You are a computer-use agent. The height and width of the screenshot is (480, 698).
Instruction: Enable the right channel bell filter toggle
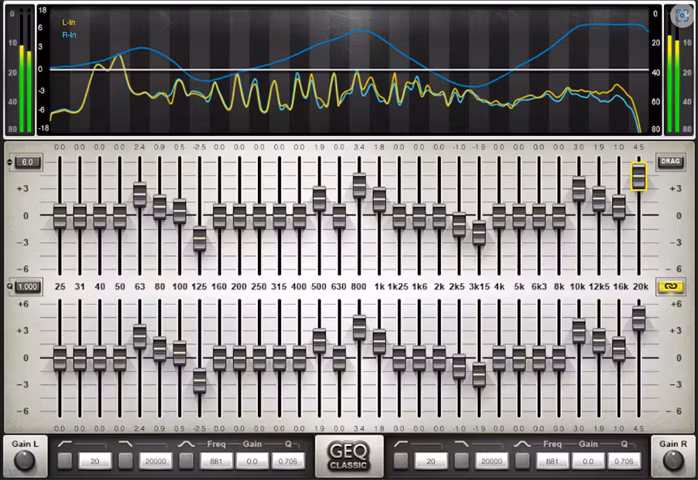tap(522, 461)
